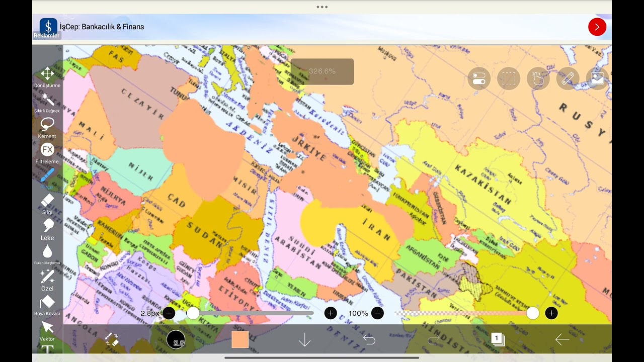Open the ruler tool icon
The height and width of the screenshot is (362, 644).
point(568,79)
